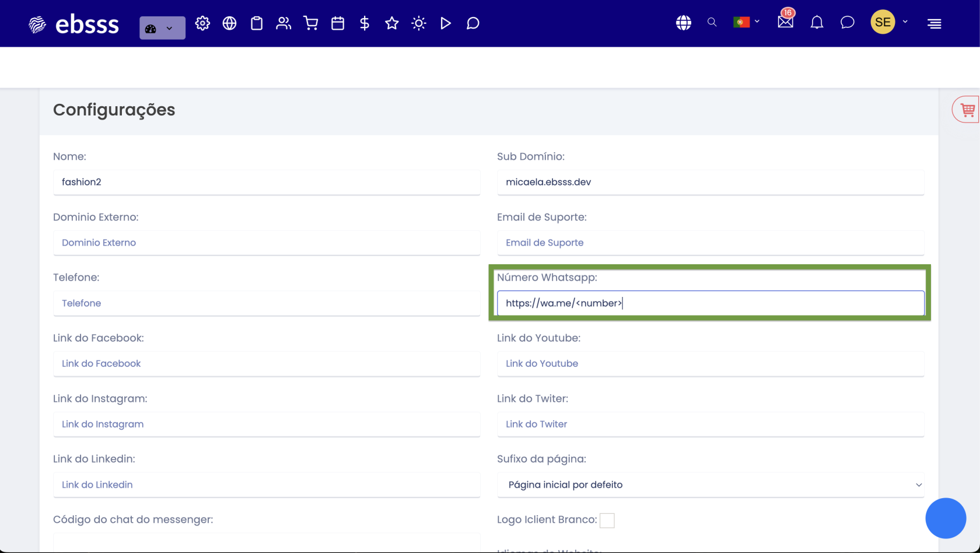Open the dollar sign finance icon
Viewport: 980px width, 553px height.
[365, 23]
